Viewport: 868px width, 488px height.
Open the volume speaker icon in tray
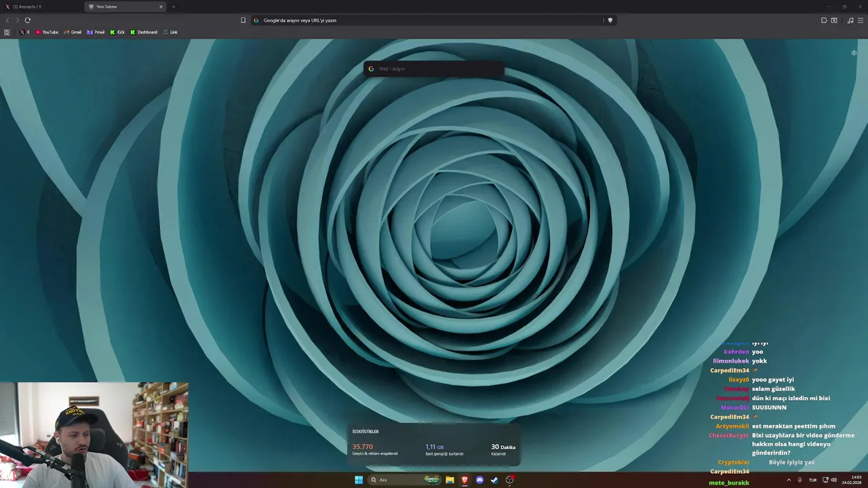point(833,480)
